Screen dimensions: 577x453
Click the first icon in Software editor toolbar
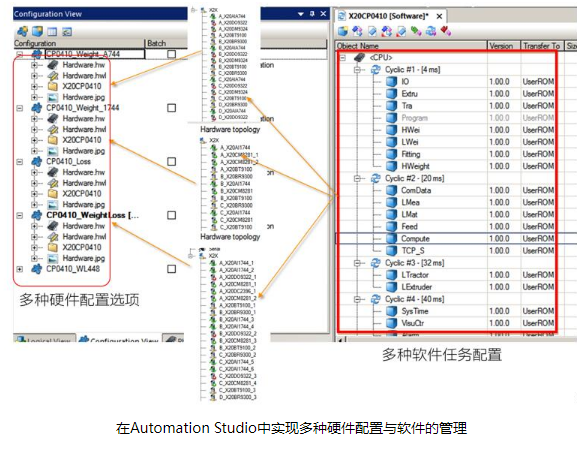click(343, 31)
